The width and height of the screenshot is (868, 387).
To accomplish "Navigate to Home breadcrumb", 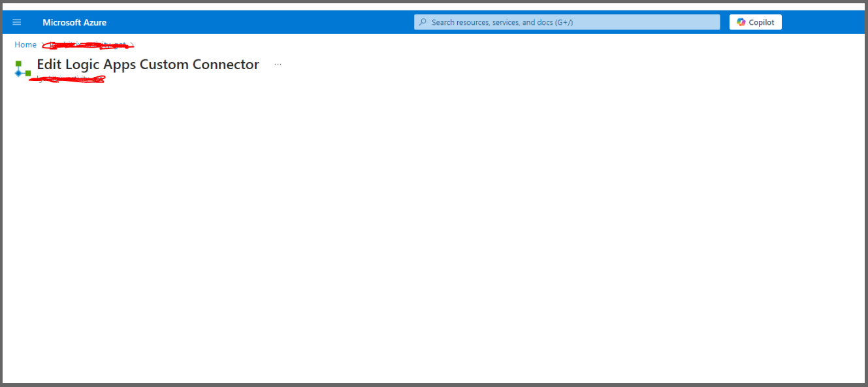I will (25, 44).
